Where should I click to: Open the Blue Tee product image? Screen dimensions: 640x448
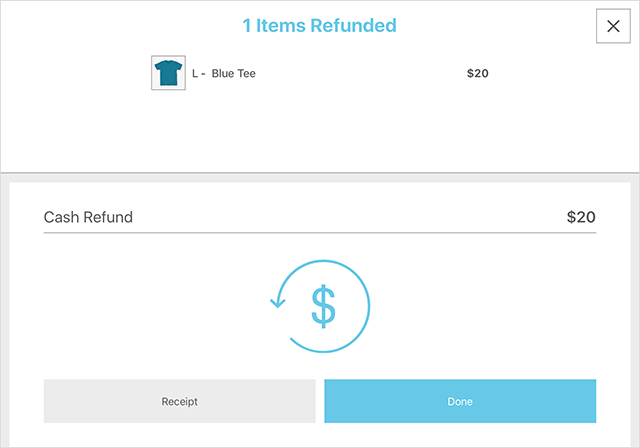(x=167, y=73)
